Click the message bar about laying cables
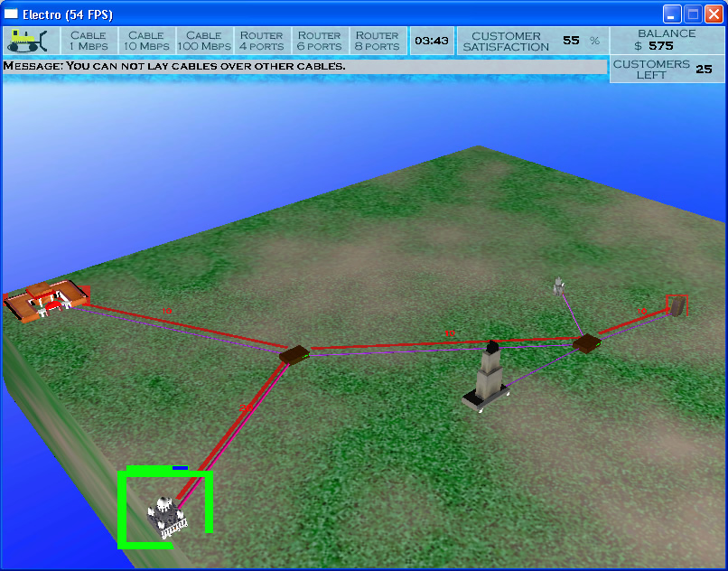The image size is (728, 571). [x=303, y=67]
